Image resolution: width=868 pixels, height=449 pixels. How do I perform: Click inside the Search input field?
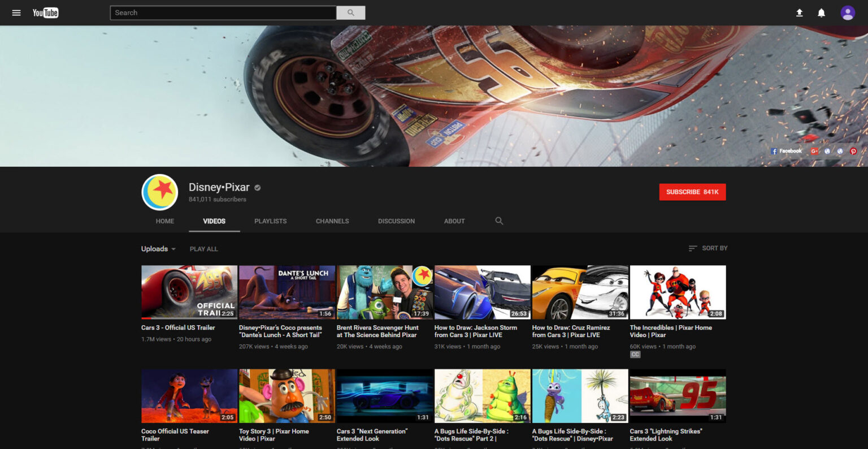(223, 12)
